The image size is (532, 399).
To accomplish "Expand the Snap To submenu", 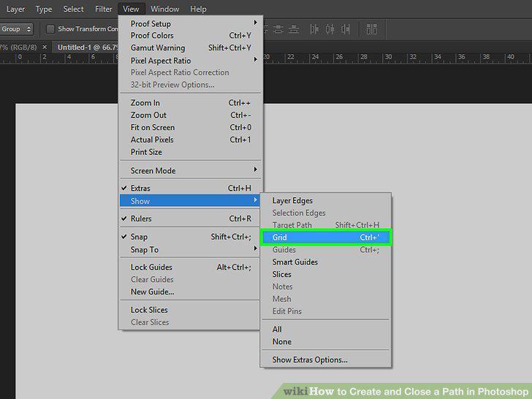I will [x=191, y=249].
